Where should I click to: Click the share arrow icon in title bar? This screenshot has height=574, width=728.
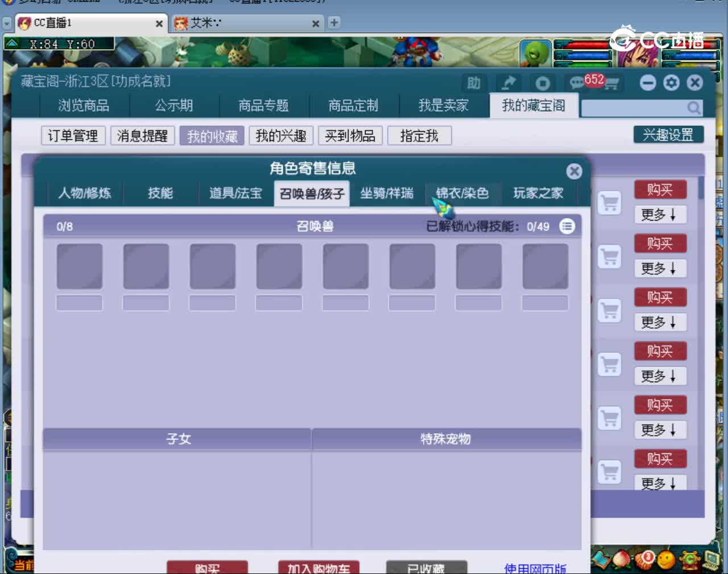point(508,83)
